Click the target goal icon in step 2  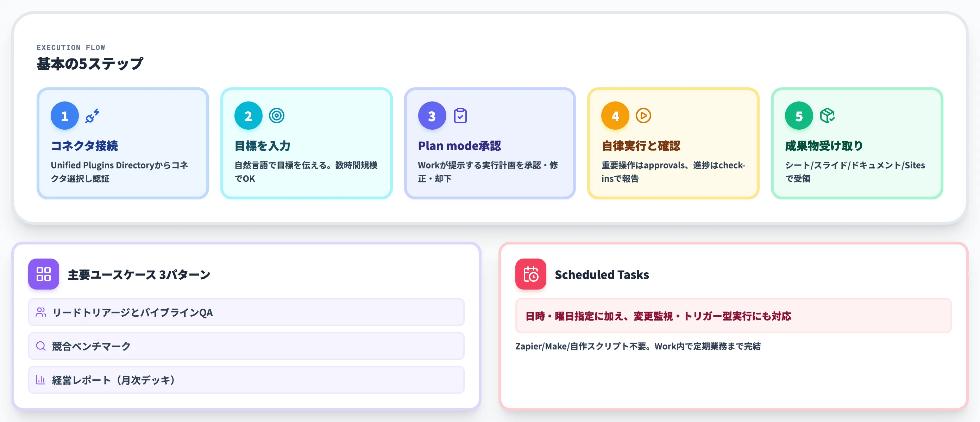[x=277, y=116]
